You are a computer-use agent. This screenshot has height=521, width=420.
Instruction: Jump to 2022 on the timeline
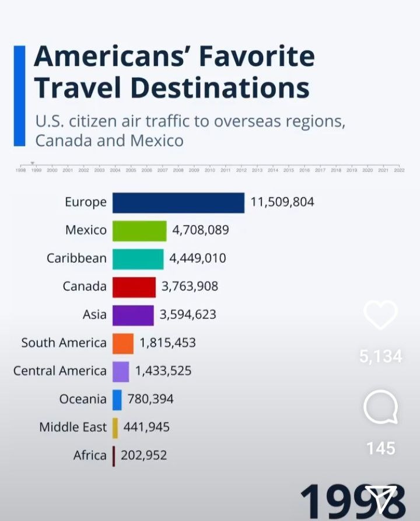399,170
